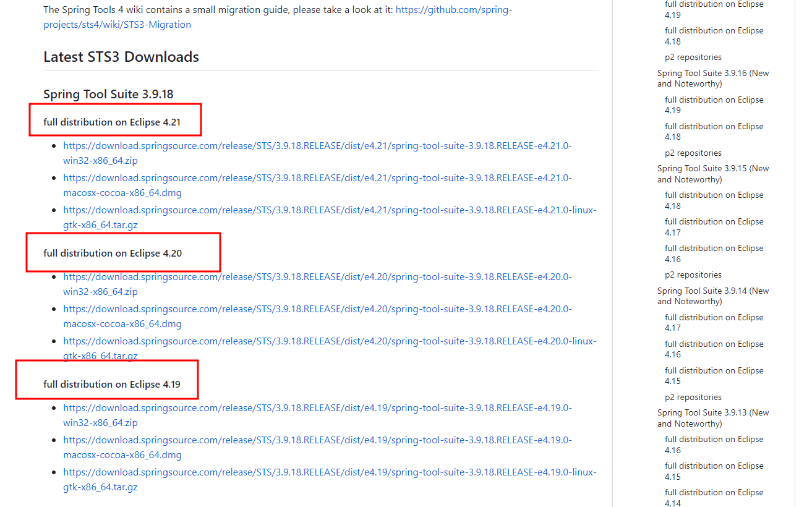812x507 pixels.
Task: Open sidebar link 'Spring Tool Suite 3.9.13 (New and Noteworthy)'
Action: click(x=713, y=418)
